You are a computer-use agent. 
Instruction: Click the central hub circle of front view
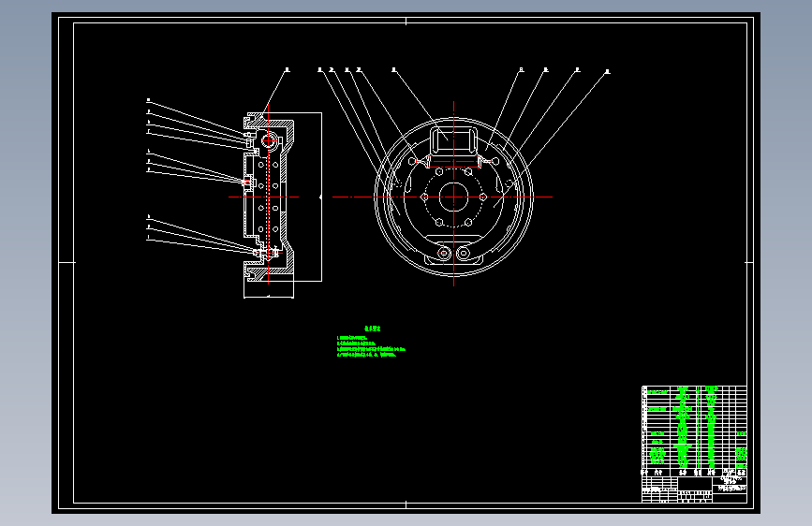[x=453, y=197]
